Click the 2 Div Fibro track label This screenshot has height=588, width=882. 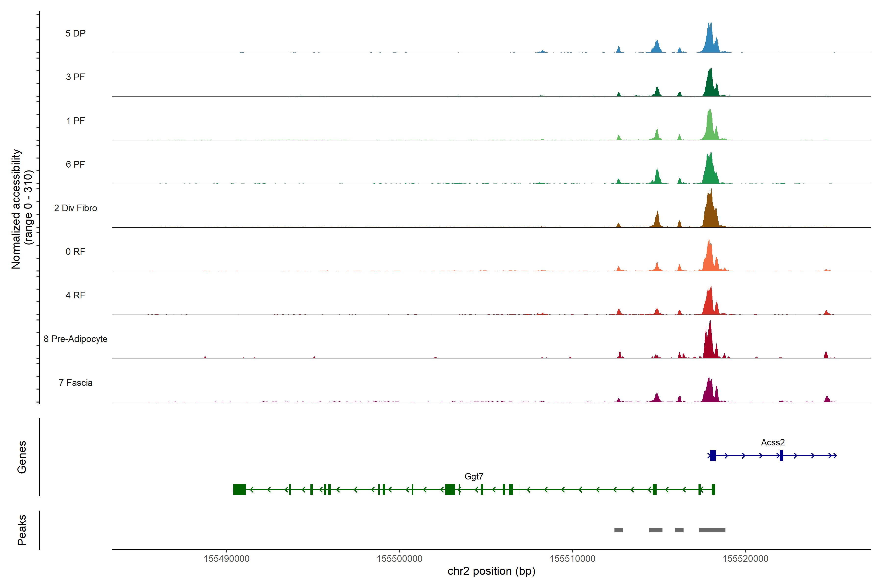click(x=75, y=208)
